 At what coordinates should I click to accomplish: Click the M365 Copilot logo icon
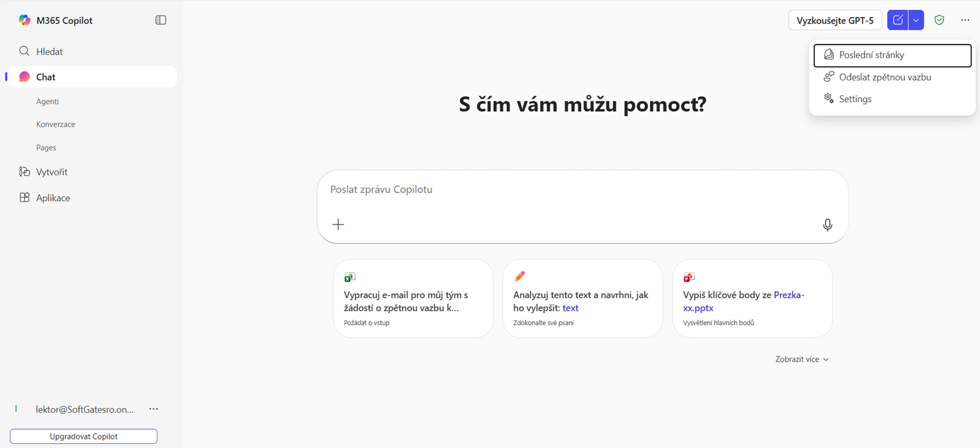tap(25, 20)
